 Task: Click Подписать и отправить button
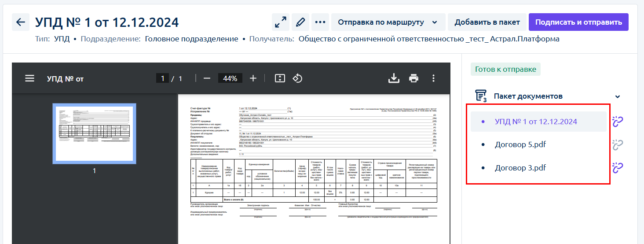(578, 22)
